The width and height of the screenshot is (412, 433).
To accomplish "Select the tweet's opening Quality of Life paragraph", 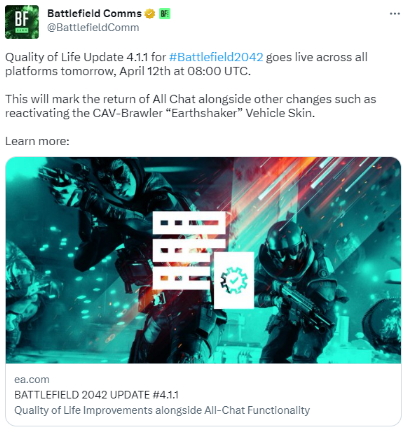I will pyautogui.click(x=186, y=64).
